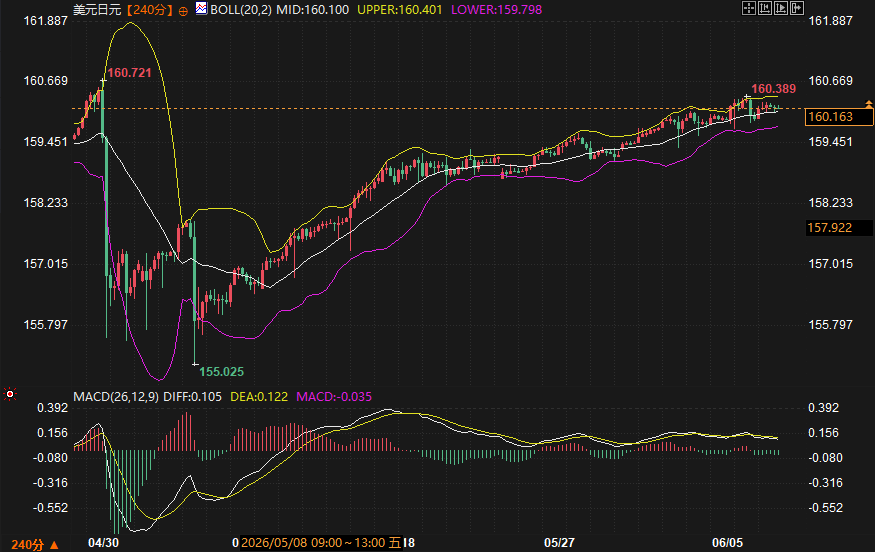Click the 160.389 recent high marker
The height and width of the screenshot is (552, 875).
pos(773,89)
